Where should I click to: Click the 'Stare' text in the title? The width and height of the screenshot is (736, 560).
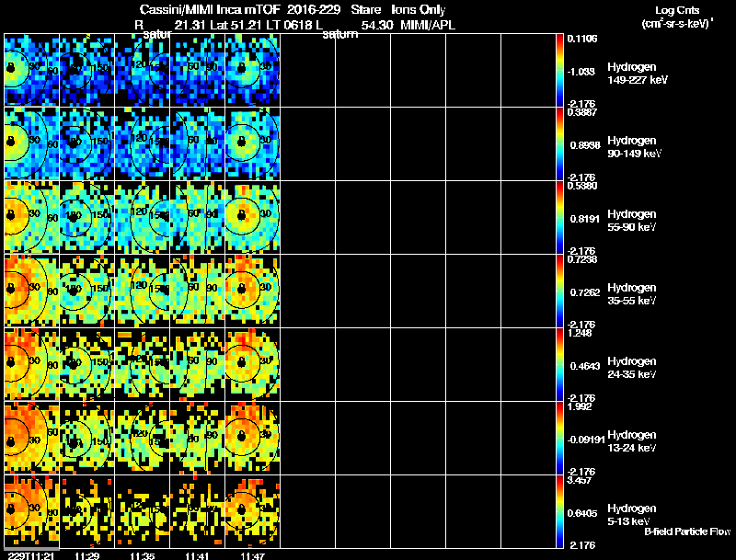click(365, 10)
